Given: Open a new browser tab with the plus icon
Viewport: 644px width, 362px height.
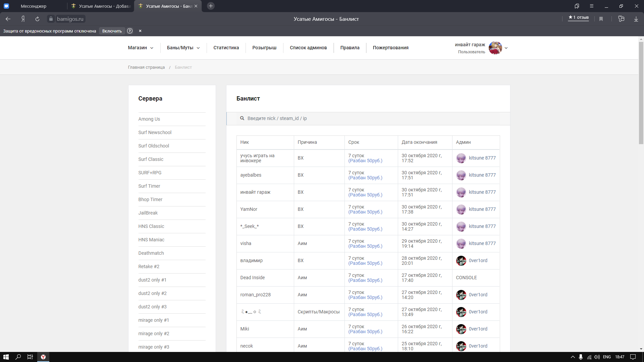Looking at the screenshot, I should pyautogui.click(x=211, y=6).
